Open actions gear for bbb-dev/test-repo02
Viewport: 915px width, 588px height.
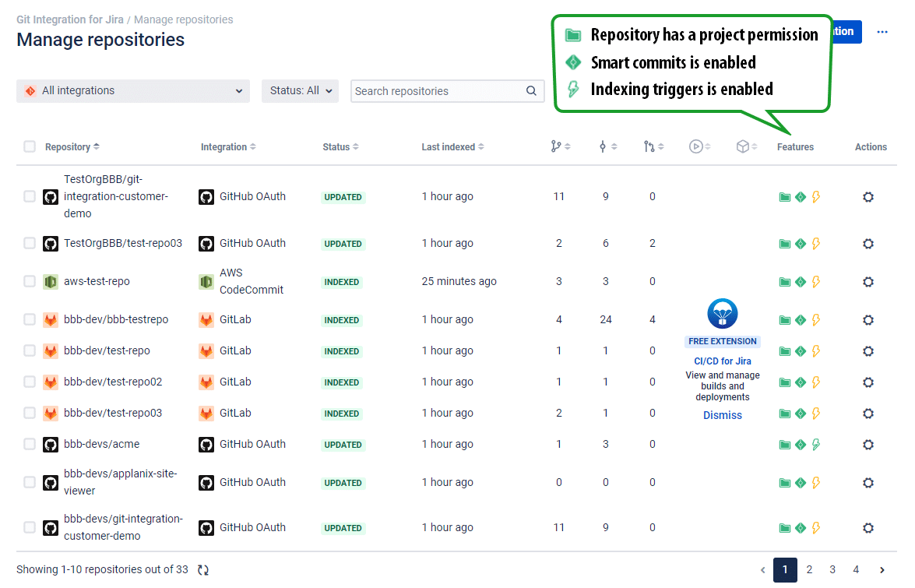click(868, 382)
